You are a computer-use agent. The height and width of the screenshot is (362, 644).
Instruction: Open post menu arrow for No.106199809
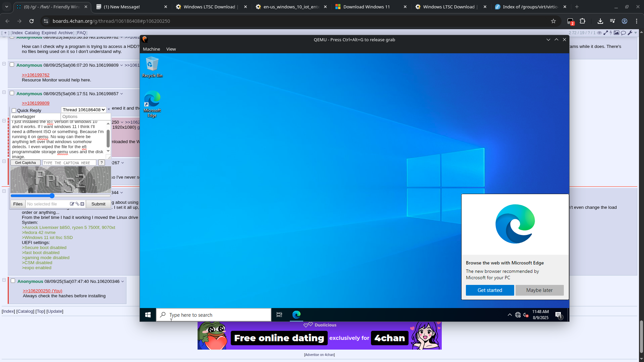(121, 65)
